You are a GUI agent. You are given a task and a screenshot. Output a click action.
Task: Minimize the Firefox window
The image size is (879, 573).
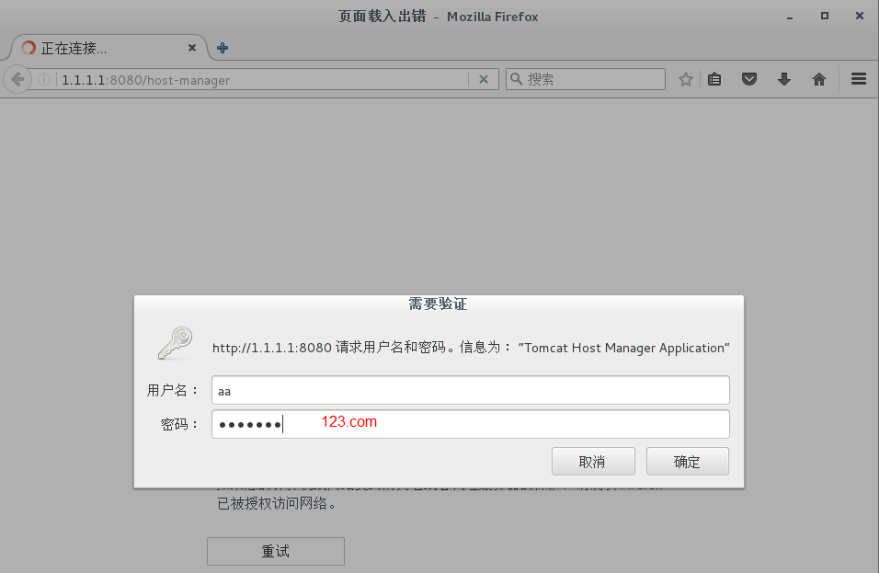(x=790, y=17)
